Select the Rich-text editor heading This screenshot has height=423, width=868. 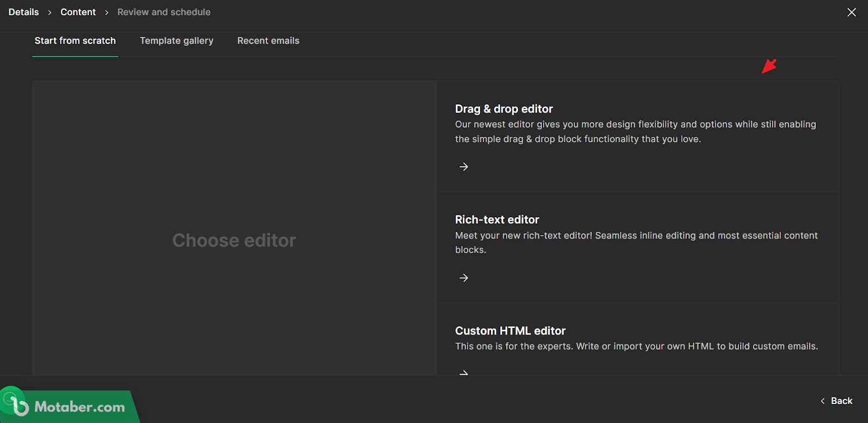497,220
